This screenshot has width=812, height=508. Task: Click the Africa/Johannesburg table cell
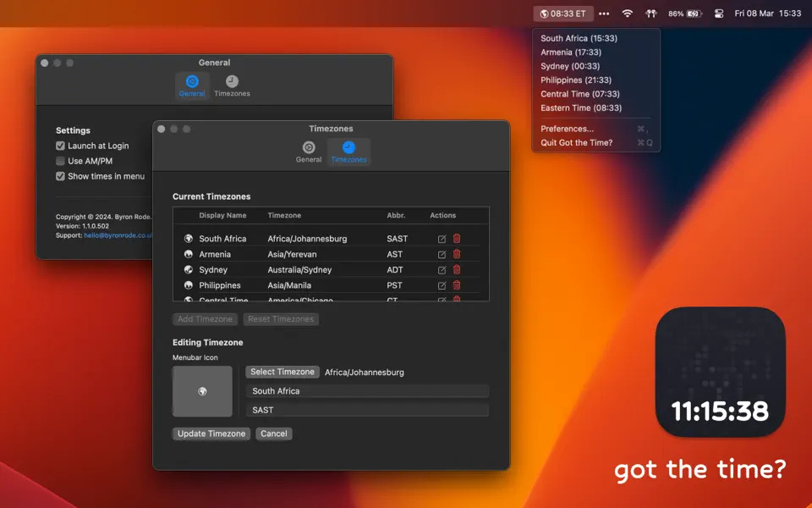click(x=307, y=239)
